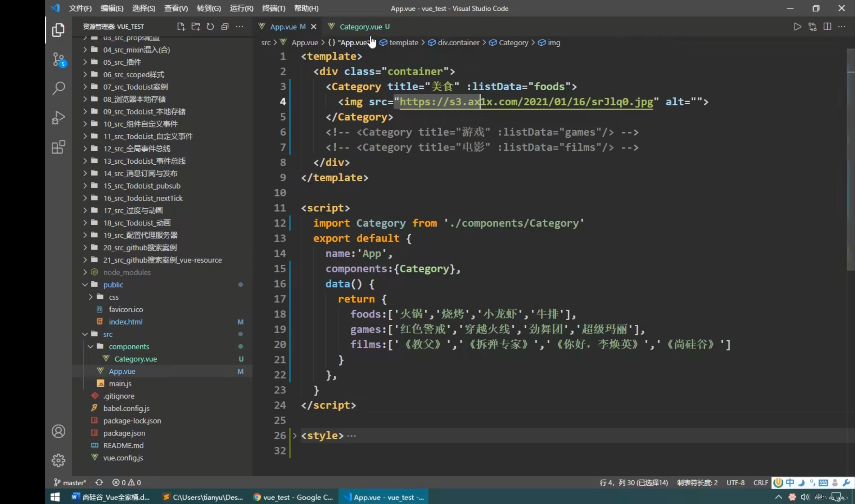
Task: Open Run and Debug view
Action: 58,118
